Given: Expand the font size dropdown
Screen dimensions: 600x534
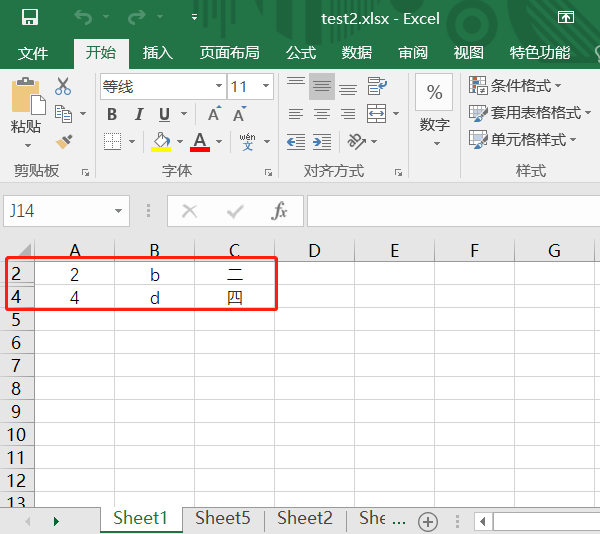Looking at the screenshot, I should click(x=268, y=87).
